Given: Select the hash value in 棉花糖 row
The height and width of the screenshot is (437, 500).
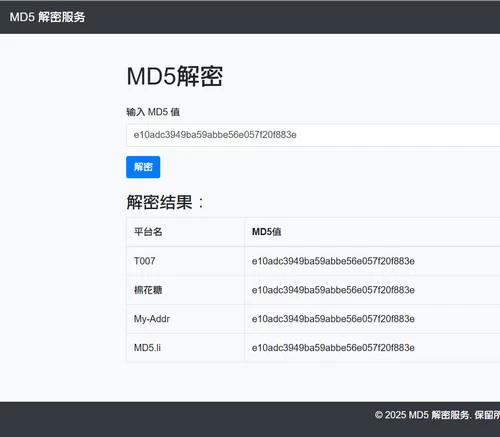Looking at the screenshot, I should pos(333,290).
